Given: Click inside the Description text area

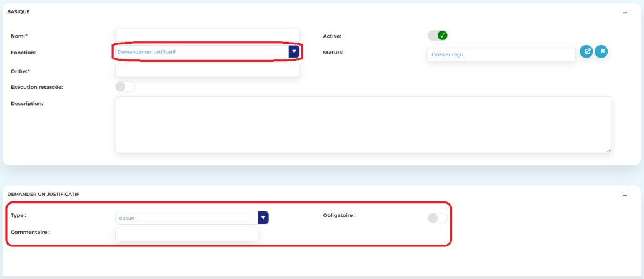Looking at the screenshot, I should point(363,124).
